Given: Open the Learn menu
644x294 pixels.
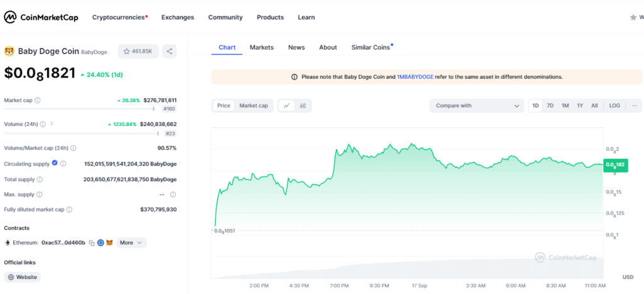Looking at the screenshot, I should (306, 17).
